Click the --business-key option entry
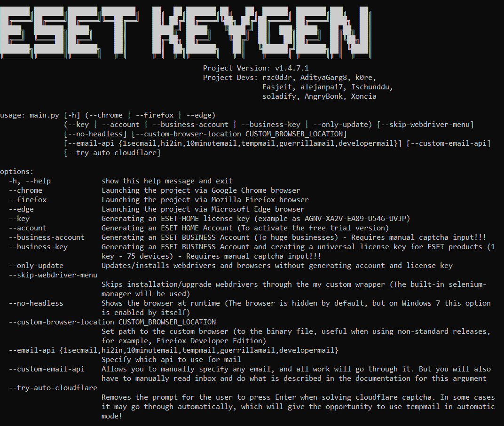 (38, 247)
